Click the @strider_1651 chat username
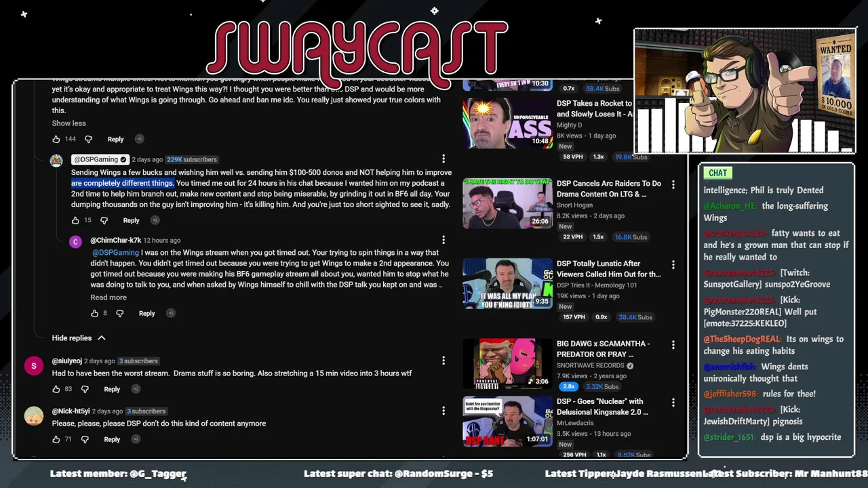 point(729,437)
